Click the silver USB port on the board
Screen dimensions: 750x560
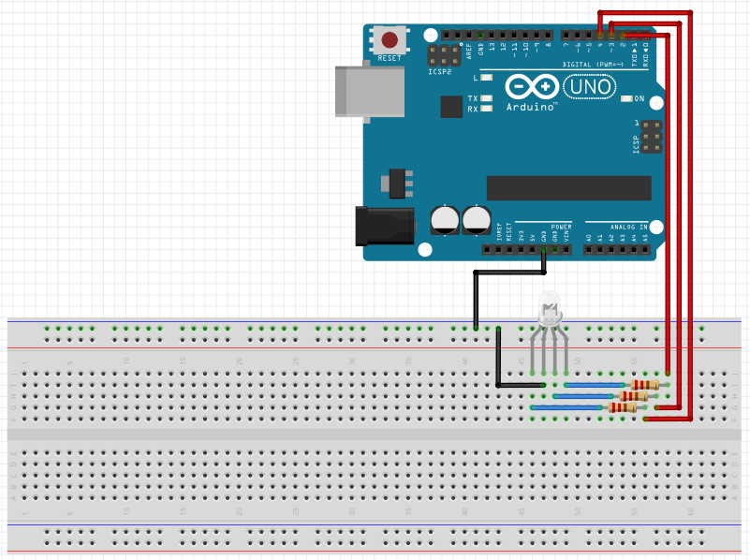coord(372,91)
